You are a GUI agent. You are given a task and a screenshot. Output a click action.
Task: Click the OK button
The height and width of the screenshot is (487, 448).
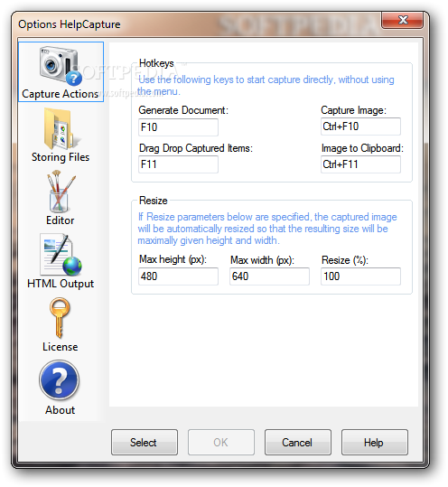221,443
